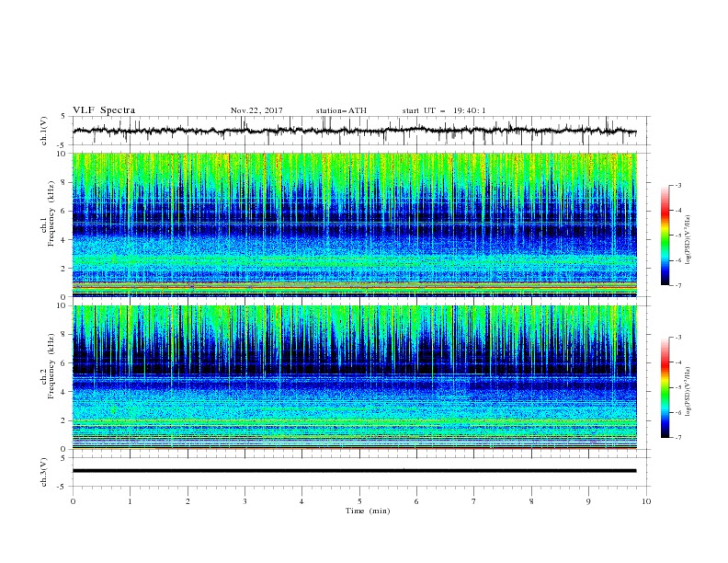Screen dimensions: 728x563
Task: Click tick label "1" on Time axis
Action: point(130,501)
